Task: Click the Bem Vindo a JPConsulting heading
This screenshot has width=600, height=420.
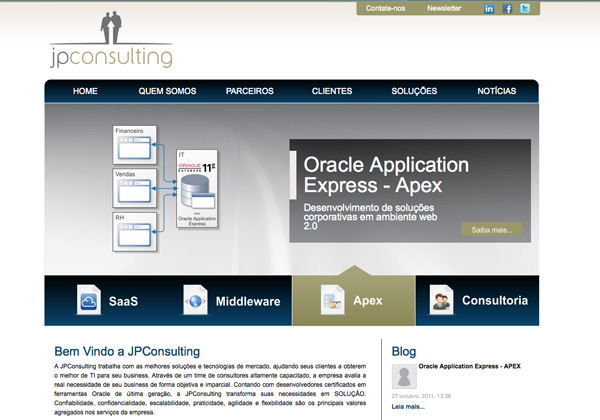Action: tap(127, 351)
